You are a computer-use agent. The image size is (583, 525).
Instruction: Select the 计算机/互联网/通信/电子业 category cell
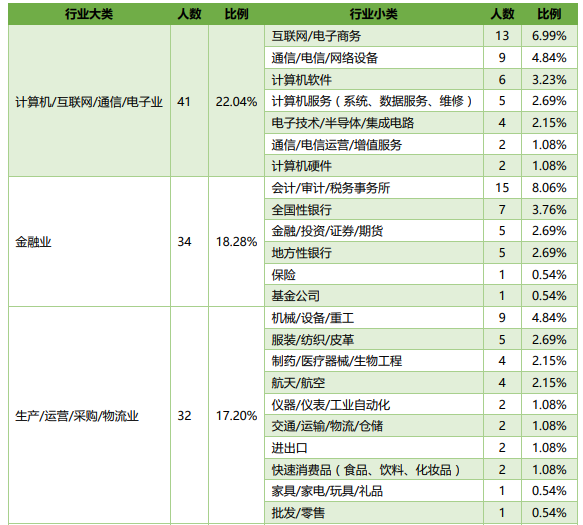(x=89, y=101)
